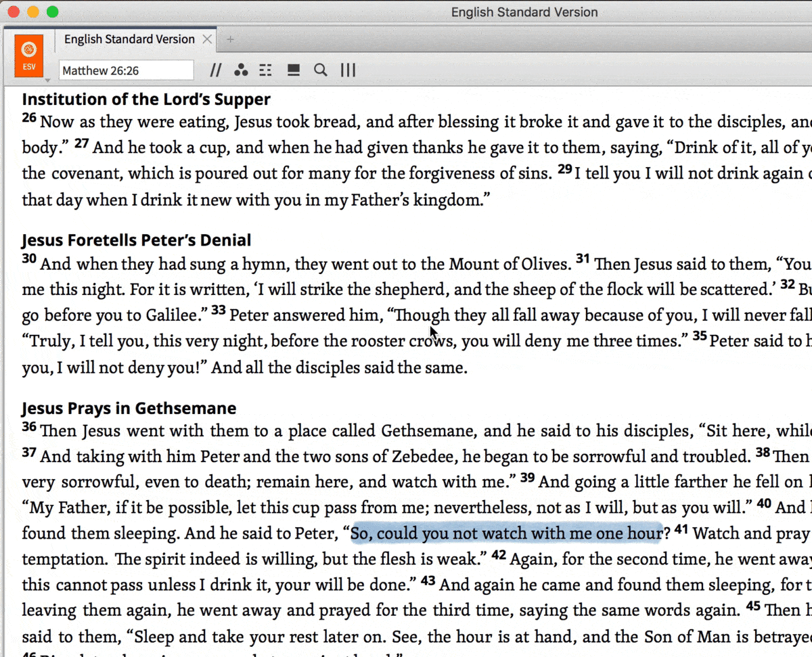Click the heading Jesus Prays in Gethsemane
The height and width of the screenshot is (657, 812).
[x=129, y=409]
